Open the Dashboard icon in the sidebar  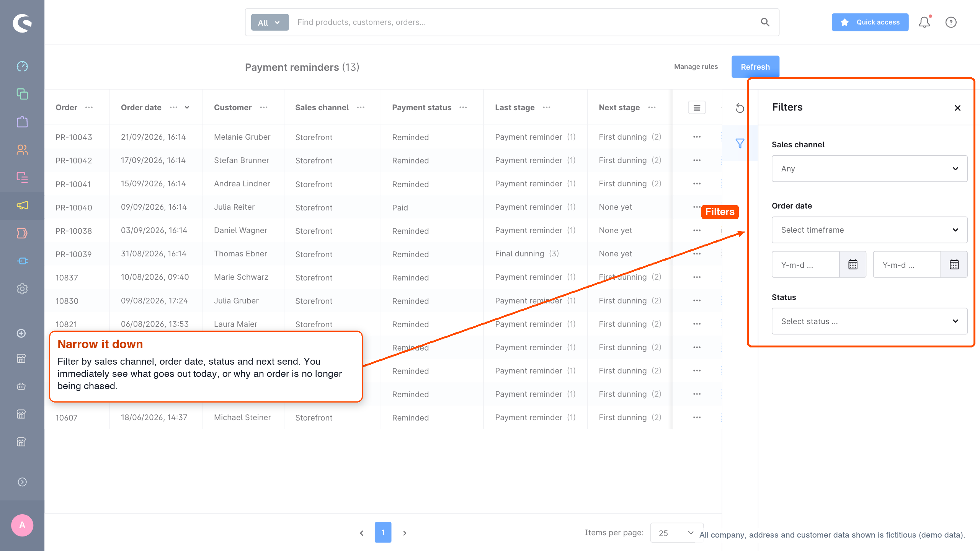pyautogui.click(x=22, y=66)
